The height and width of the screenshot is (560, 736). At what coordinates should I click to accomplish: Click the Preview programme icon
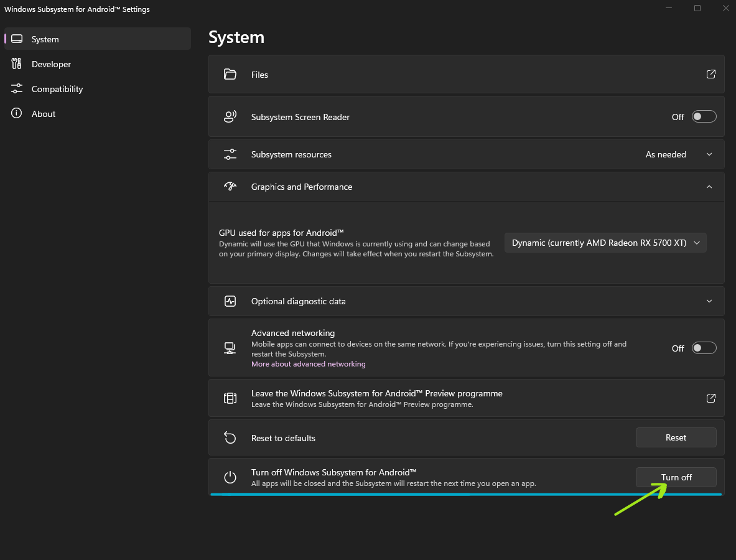click(x=230, y=398)
